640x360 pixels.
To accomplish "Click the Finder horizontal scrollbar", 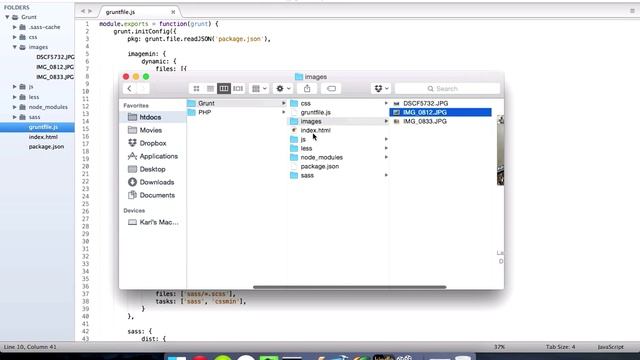I will pos(350,287).
